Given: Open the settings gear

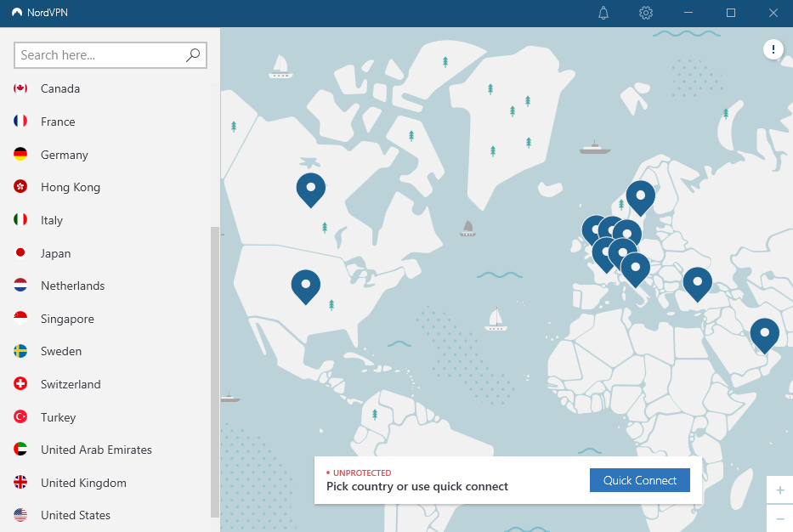Looking at the screenshot, I should (x=646, y=13).
